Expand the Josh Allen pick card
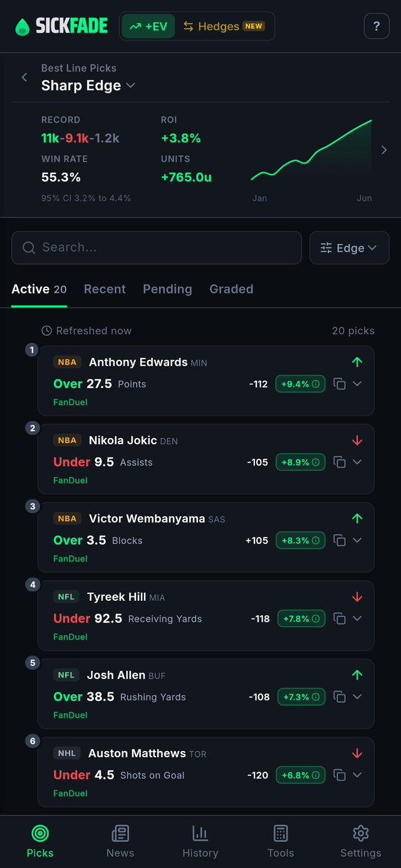 tap(357, 697)
